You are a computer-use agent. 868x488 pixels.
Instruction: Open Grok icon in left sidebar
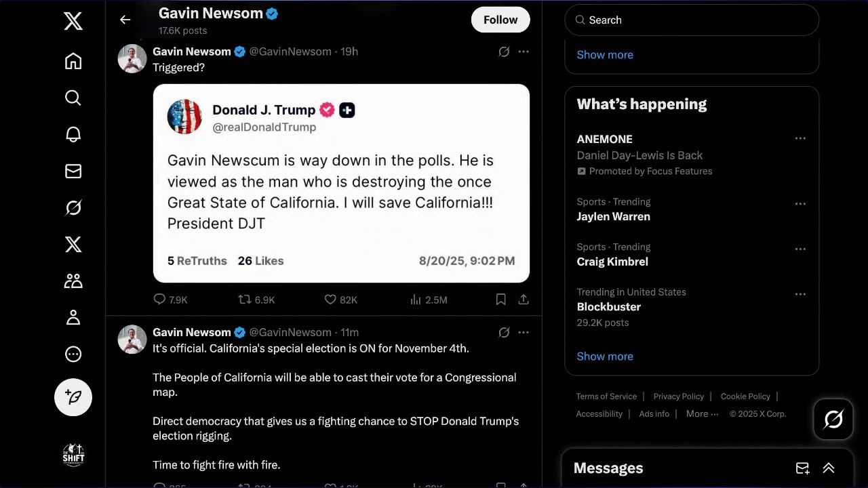[73, 208]
